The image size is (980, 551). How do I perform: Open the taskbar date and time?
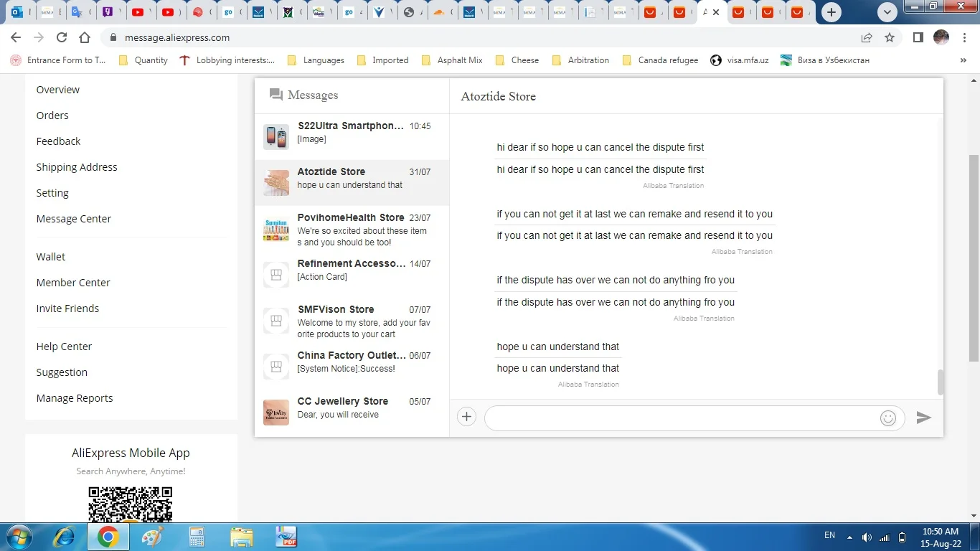coord(941,537)
